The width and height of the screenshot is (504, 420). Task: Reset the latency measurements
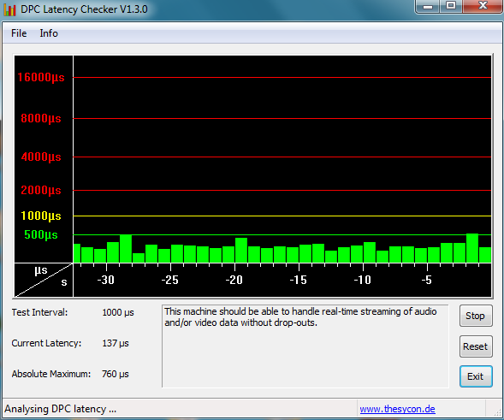tap(476, 346)
